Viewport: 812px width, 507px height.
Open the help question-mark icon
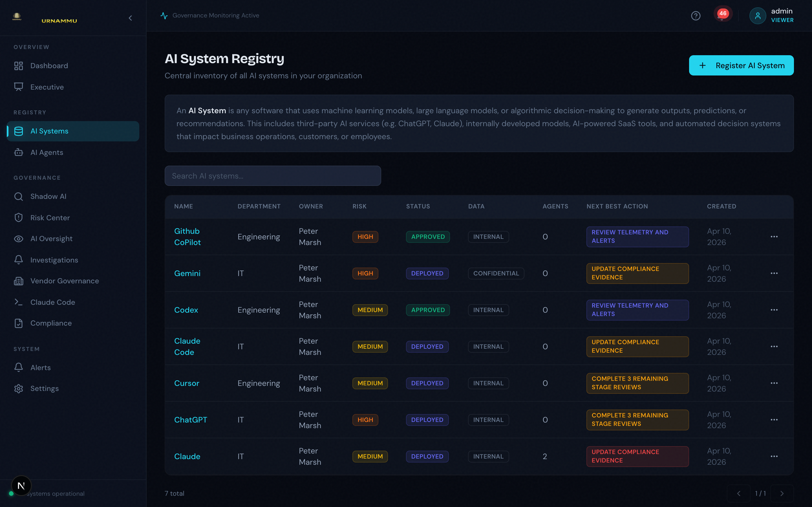click(x=696, y=15)
